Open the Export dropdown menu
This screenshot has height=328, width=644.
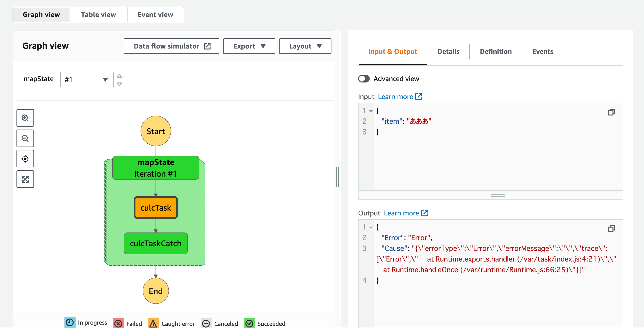click(249, 46)
